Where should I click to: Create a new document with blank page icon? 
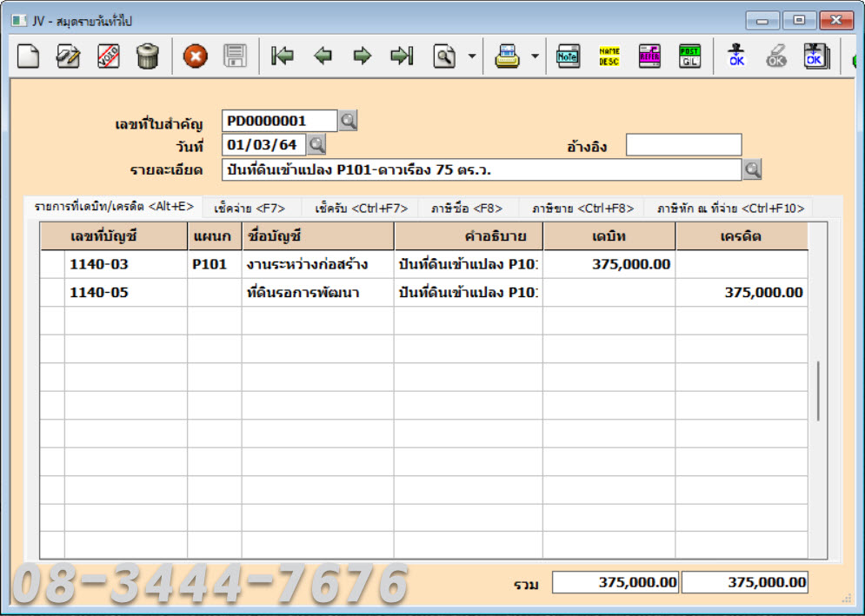(x=28, y=56)
